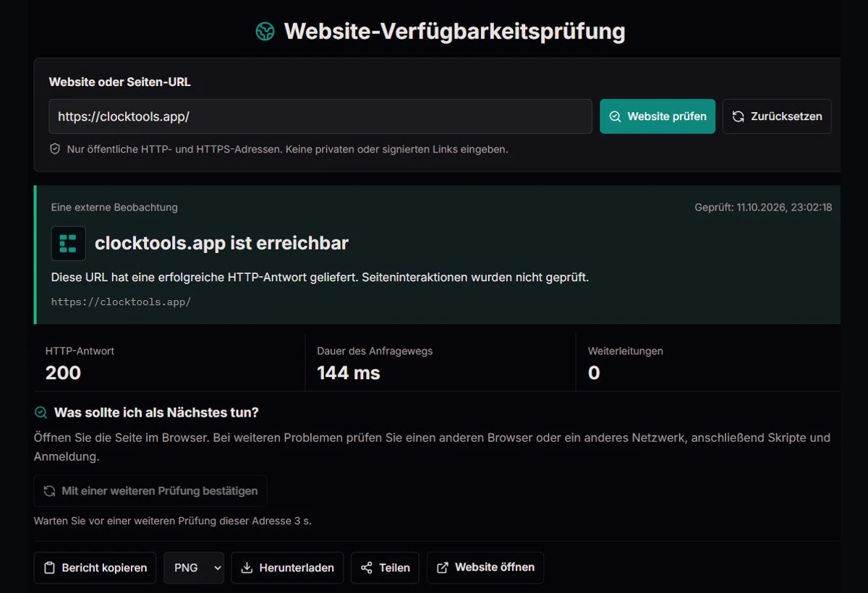Click the magnifier check icon in Website prüfen
Viewport: 868px width, 593px height.
pyautogui.click(x=615, y=116)
